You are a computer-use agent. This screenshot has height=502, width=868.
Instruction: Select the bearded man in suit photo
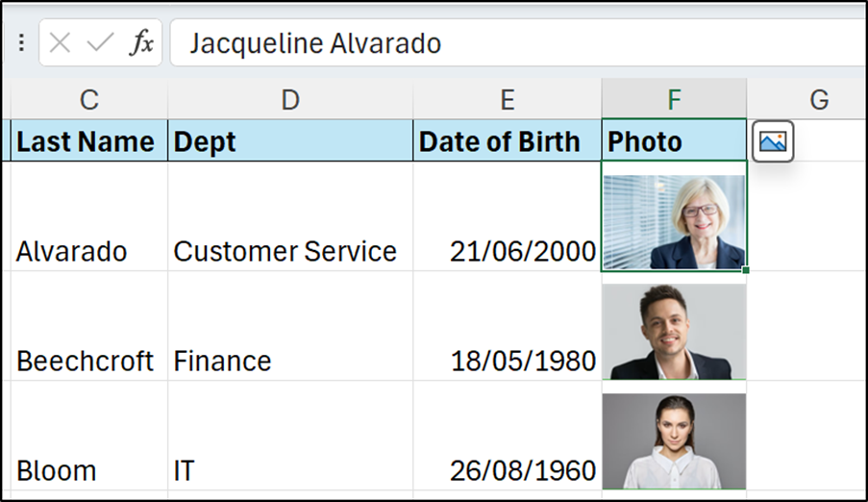[x=674, y=332]
